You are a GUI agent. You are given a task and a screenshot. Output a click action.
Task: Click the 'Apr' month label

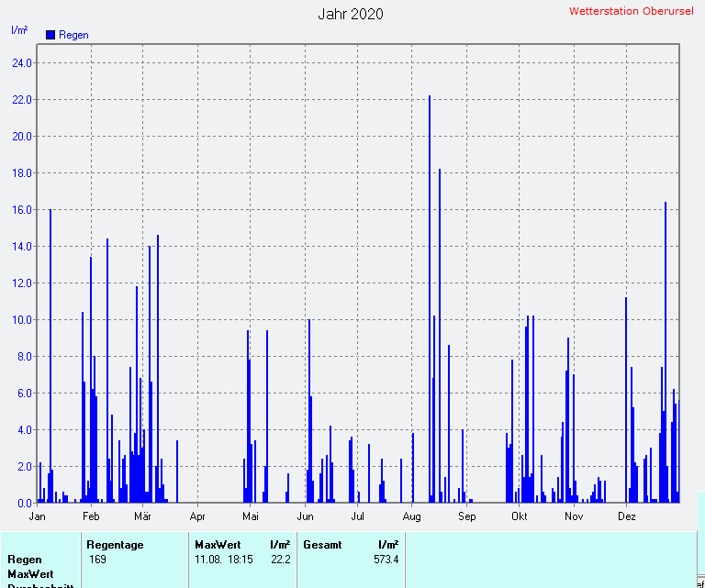[x=197, y=517]
